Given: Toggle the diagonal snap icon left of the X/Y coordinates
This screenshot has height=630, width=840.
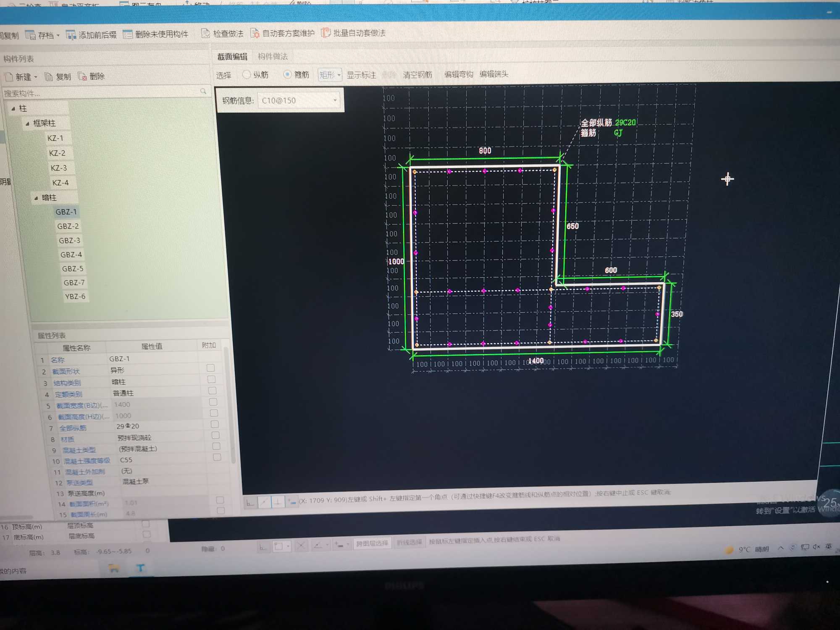Looking at the screenshot, I should coord(264,501).
